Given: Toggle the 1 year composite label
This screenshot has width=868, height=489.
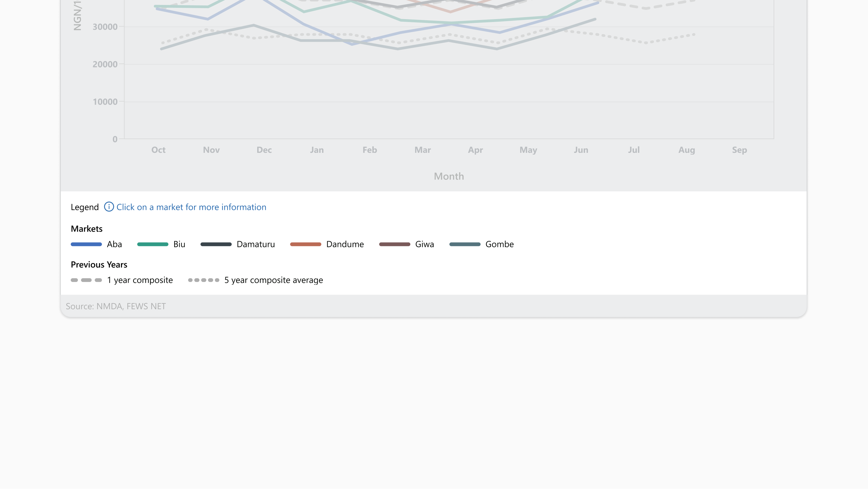Looking at the screenshot, I should pos(140,280).
